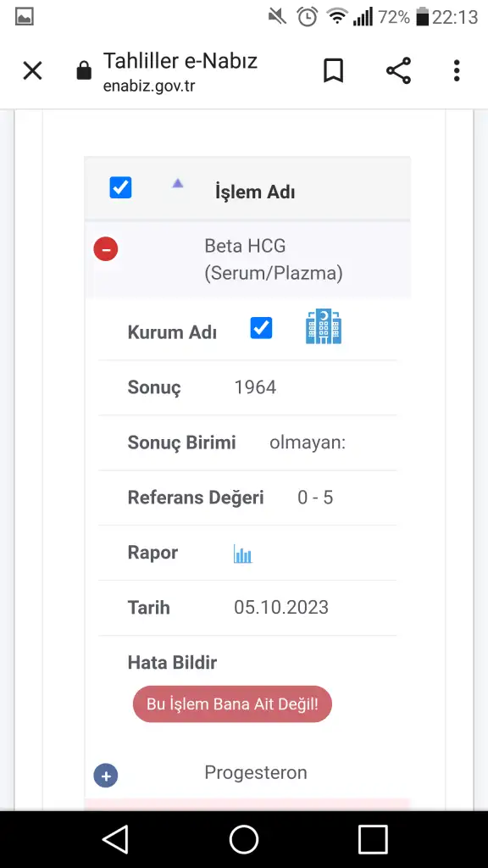Tap the enabiz.gov.tr address text
The height and width of the screenshot is (868, 488).
[149, 86]
